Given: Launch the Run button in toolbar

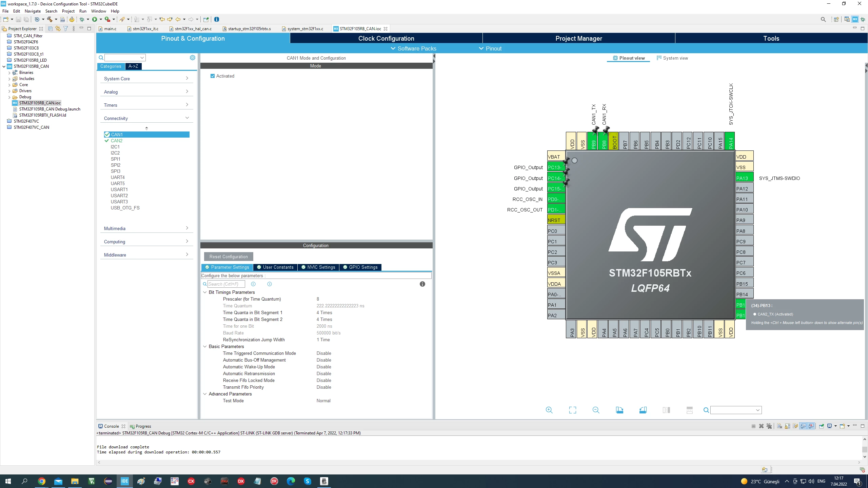Looking at the screenshot, I should point(95,19).
